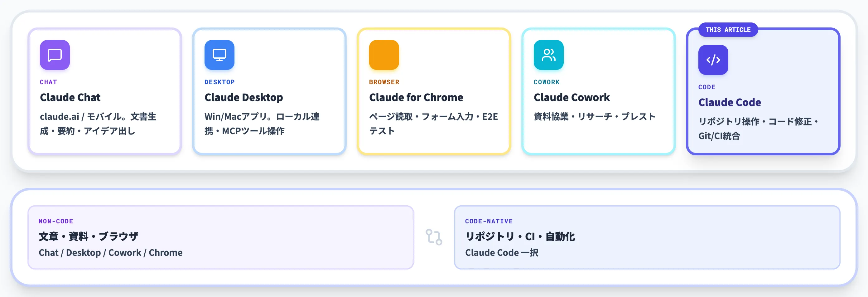
Task: Click the text Claude Code 一択
Action: click(502, 252)
